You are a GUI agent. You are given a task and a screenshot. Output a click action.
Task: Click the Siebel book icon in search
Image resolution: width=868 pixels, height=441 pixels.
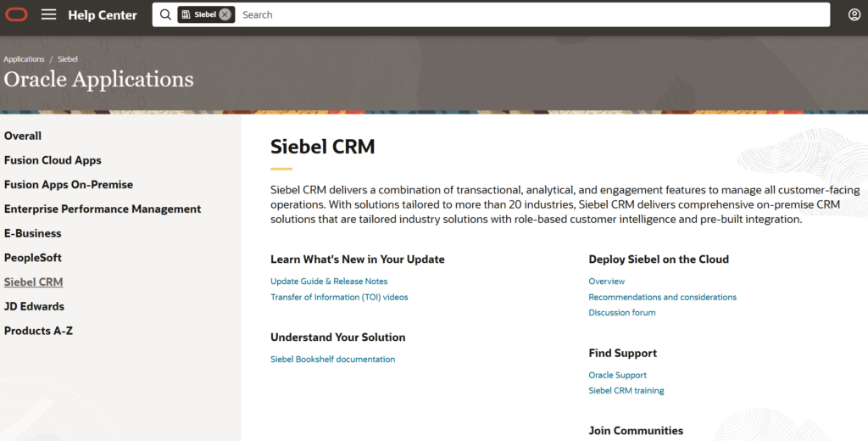186,14
